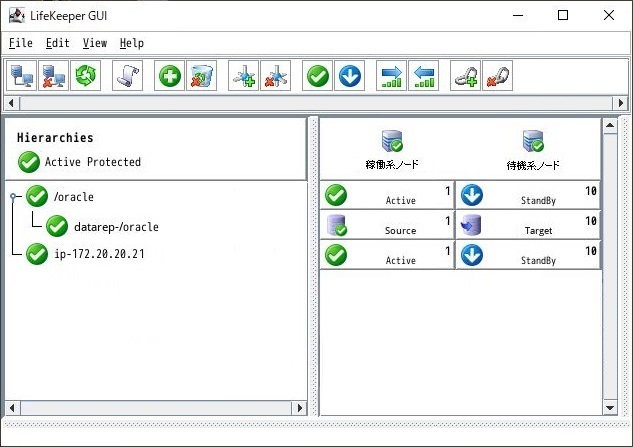This screenshot has height=447, width=633.
Task: Click the Connect to server toolbar icon
Action: click(22, 76)
